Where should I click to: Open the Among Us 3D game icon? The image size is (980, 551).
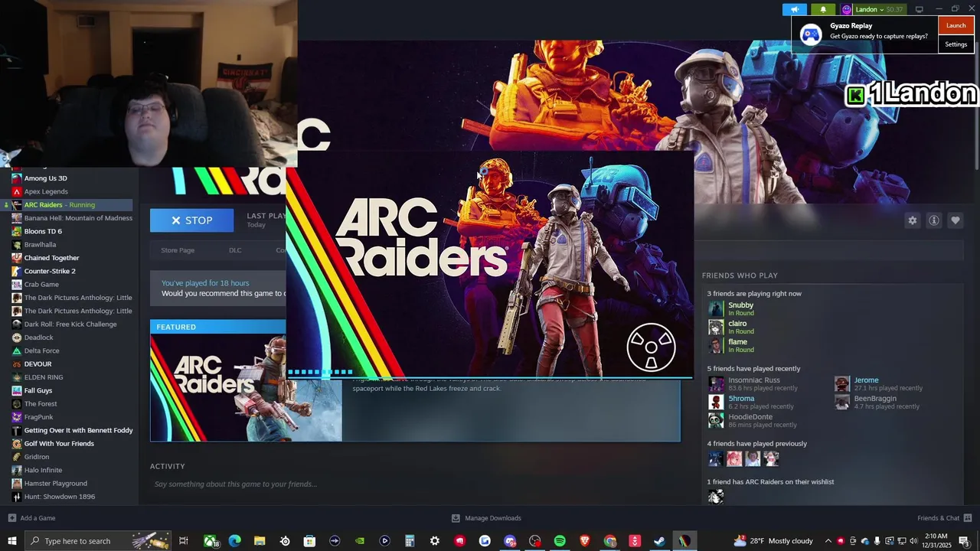pyautogui.click(x=17, y=178)
